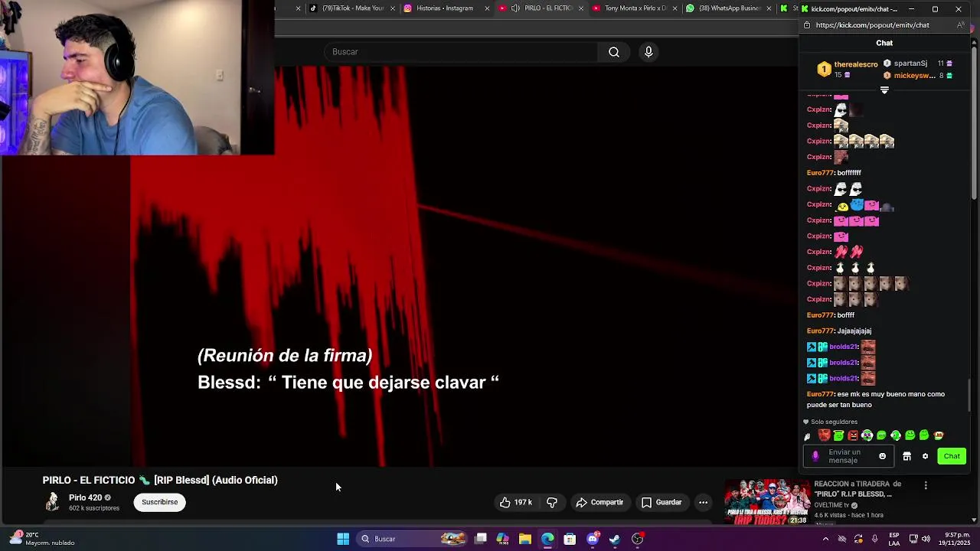Open more actions three-dot menu under video

pos(703,502)
